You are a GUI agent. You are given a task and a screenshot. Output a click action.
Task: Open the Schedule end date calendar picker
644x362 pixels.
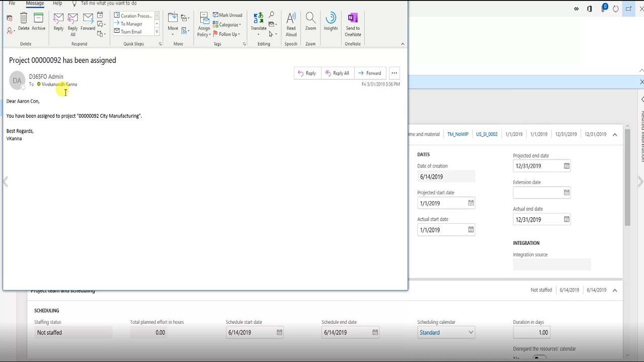375,332
